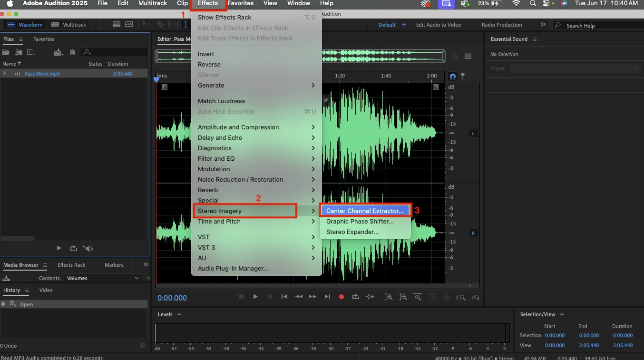The width and height of the screenshot is (644, 360).
Task: Open Audio Plug-In Manager
Action: (x=256, y=268)
